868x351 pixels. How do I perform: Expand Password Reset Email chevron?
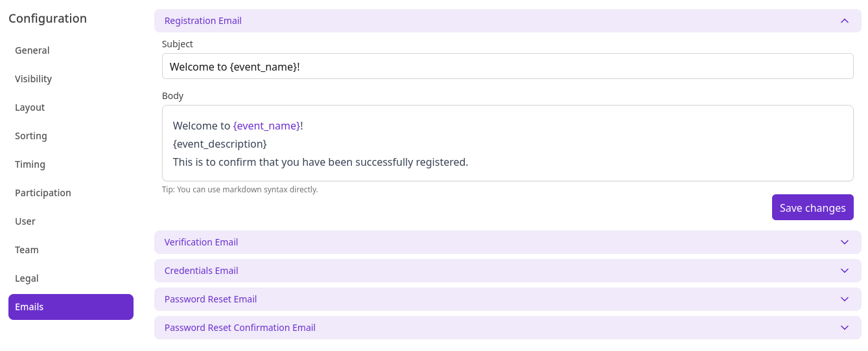pyautogui.click(x=844, y=299)
